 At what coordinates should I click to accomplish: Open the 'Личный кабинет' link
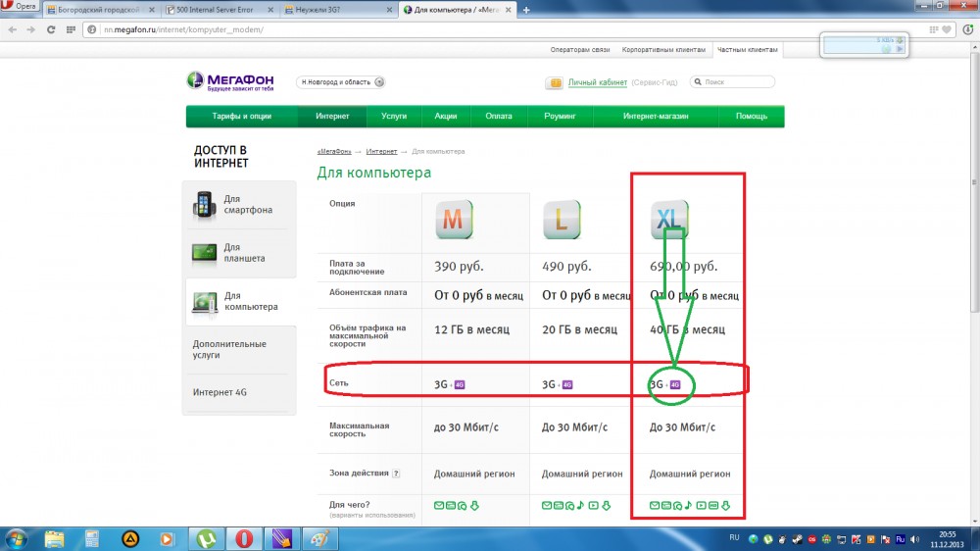tap(597, 82)
